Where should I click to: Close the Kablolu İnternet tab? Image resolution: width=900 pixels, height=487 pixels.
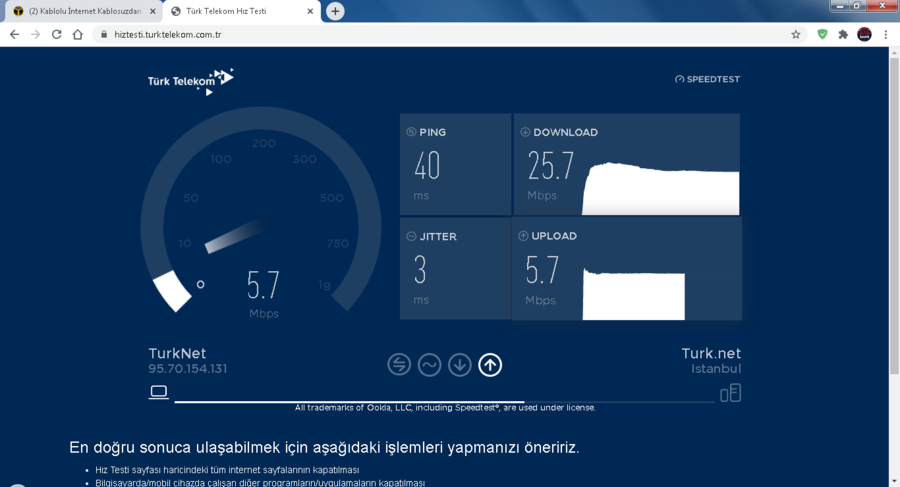pos(153,11)
